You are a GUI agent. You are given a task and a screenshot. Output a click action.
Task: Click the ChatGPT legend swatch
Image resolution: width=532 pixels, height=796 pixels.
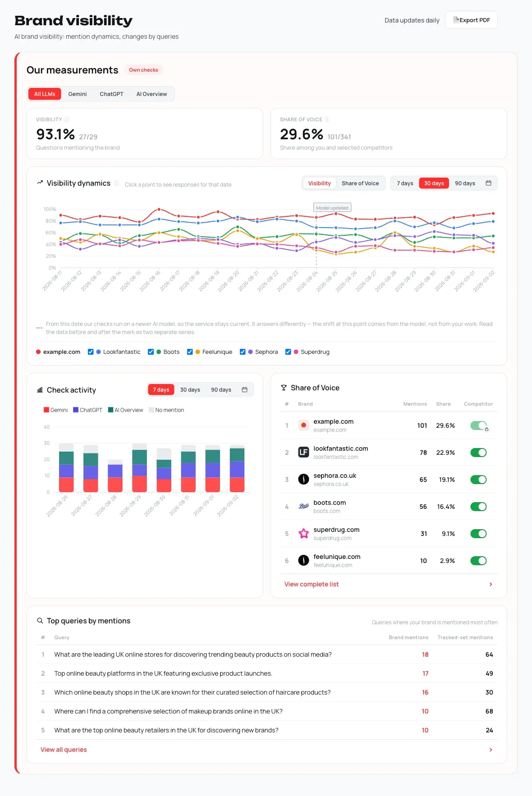76,410
